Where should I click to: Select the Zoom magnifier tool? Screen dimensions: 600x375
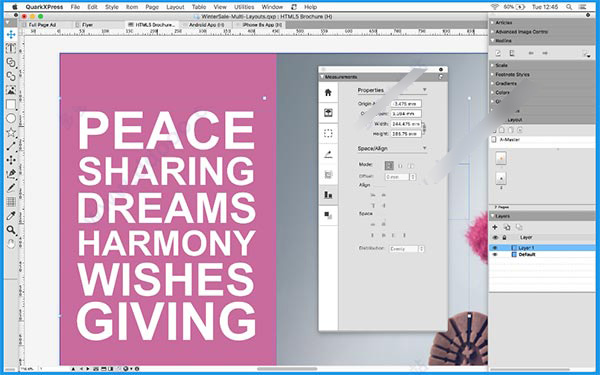(11, 230)
